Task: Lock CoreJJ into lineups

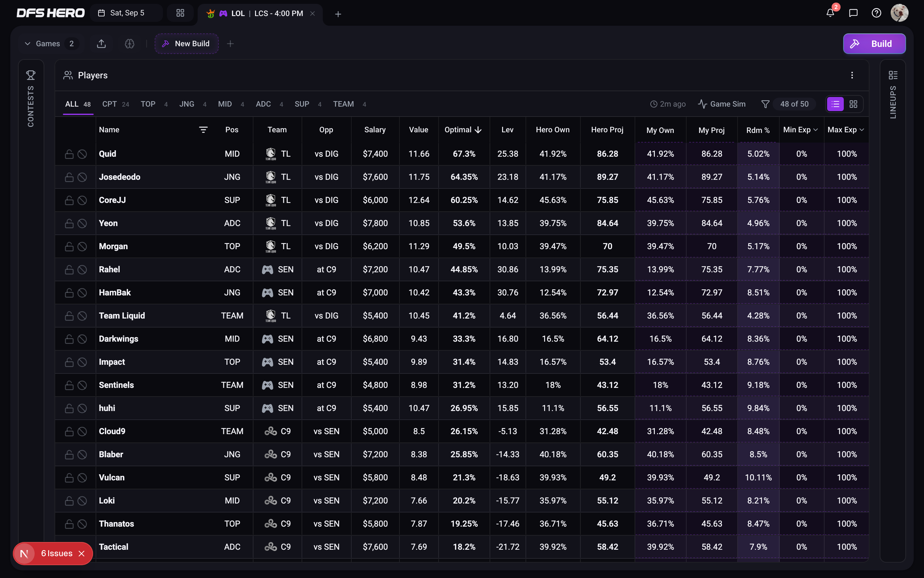Action: tap(69, 200)
